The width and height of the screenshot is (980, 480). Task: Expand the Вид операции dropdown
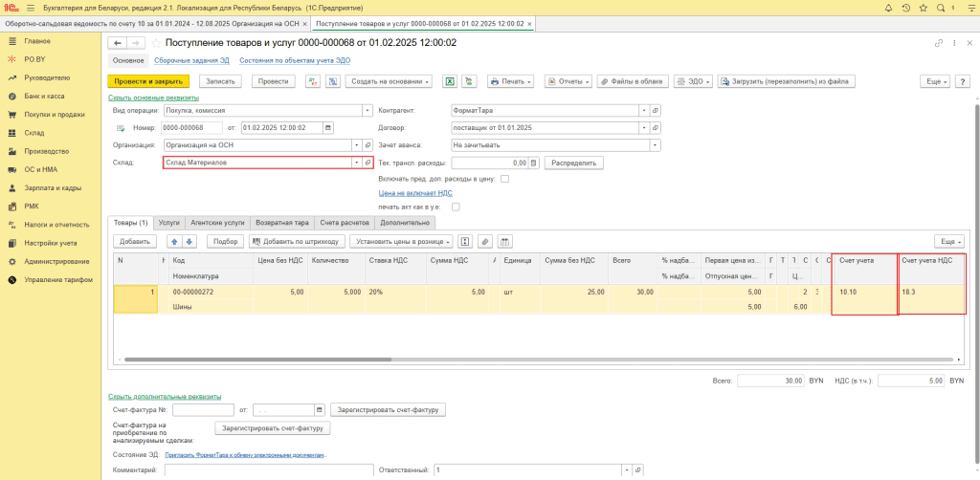367,110
